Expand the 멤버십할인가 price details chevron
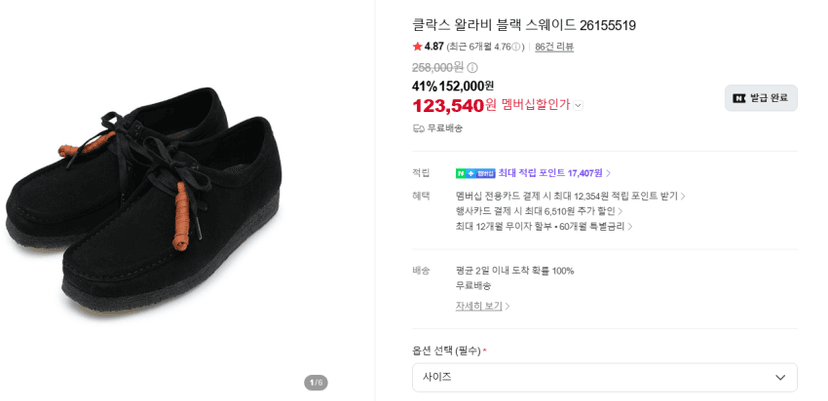Screen dimensions: 828x401 point(578,106)
